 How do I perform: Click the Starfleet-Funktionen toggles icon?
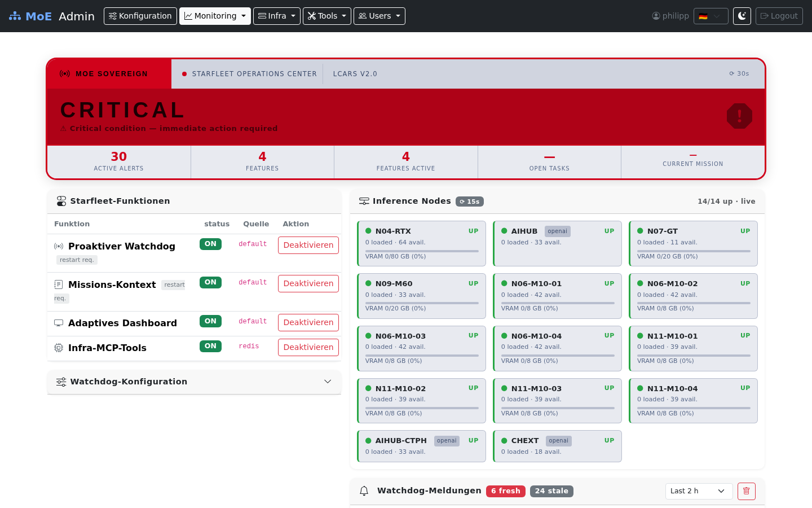[x=61, y=201]
